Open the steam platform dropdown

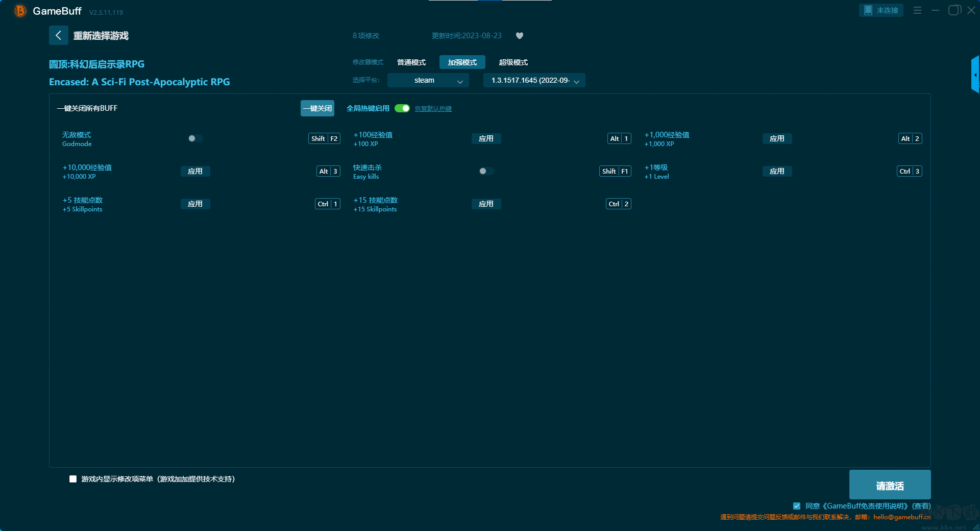428,81
